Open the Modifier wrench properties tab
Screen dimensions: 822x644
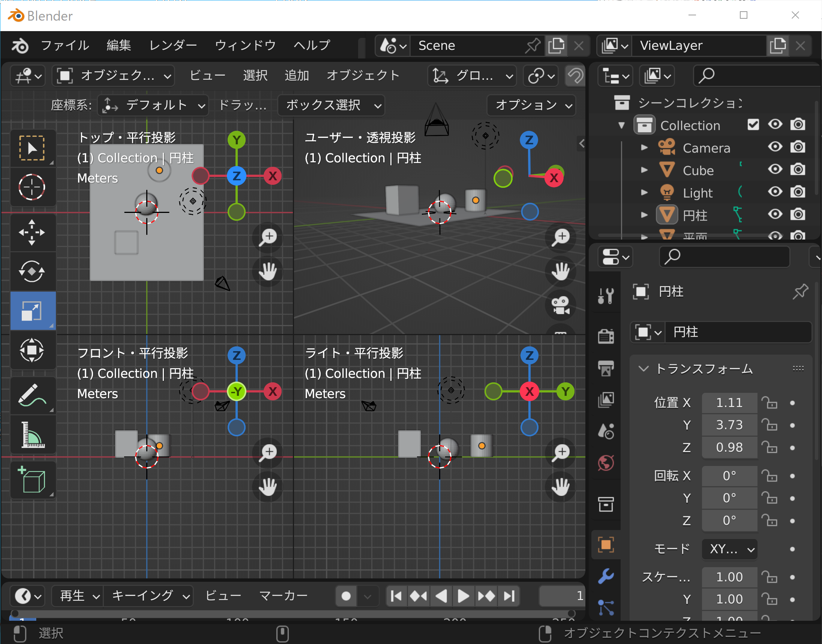[606, 576]
